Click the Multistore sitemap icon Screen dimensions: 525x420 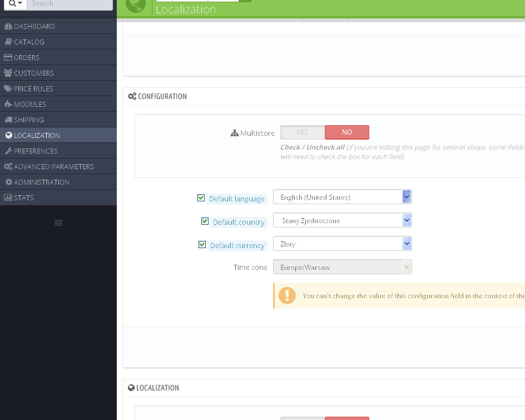(x=235, y=134)
